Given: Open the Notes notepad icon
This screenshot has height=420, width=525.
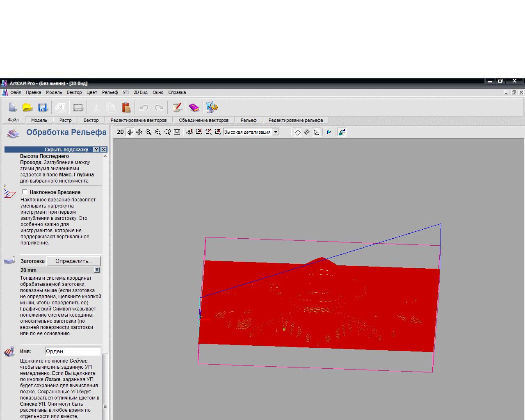Looking at the screenshot, I should click(x=177, y=107).
